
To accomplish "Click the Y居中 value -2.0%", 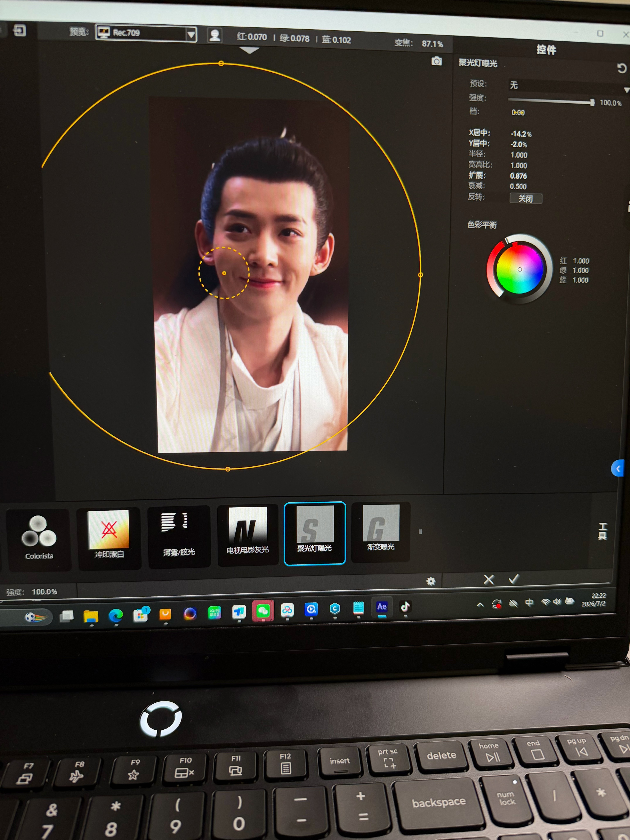I will click(519, 144).
